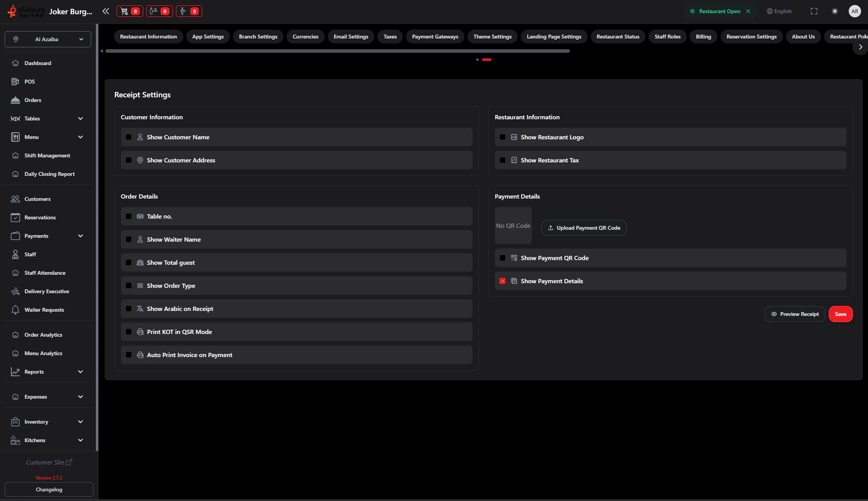Viewport: 868px width, 501px height.
Task: Click the fullscreen toggle icon
Action: tap(814, 11)
